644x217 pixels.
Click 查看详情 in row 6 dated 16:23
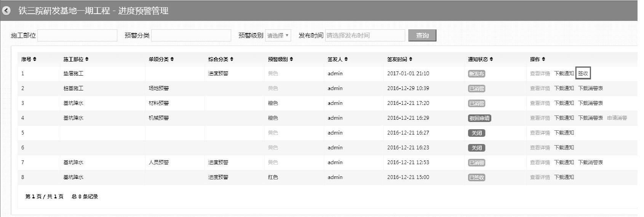click(540, 148)
